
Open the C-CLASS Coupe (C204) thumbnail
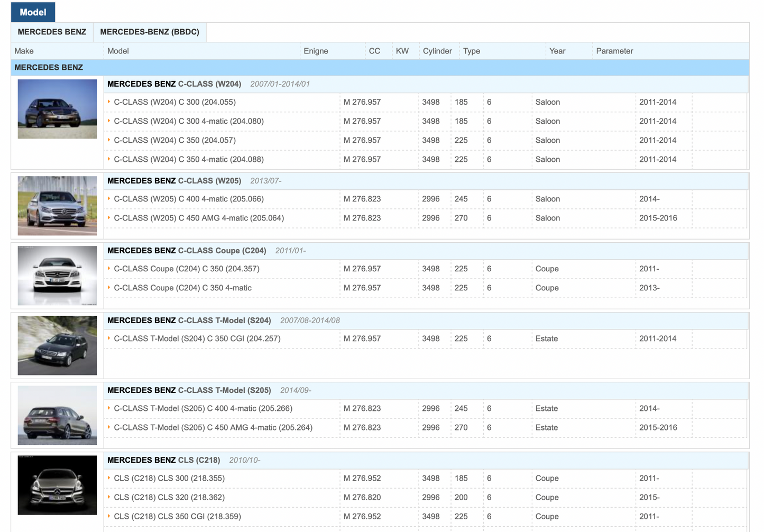click(x=57, y=276)
